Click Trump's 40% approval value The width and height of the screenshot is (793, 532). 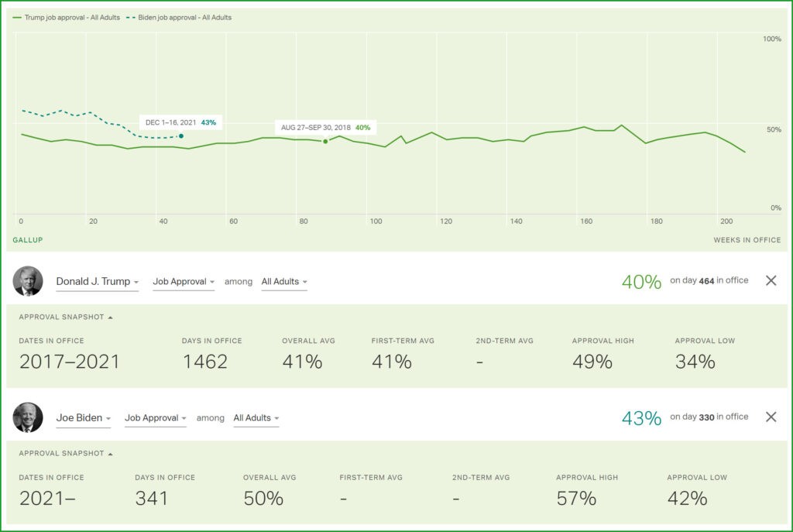coord(641,282)
